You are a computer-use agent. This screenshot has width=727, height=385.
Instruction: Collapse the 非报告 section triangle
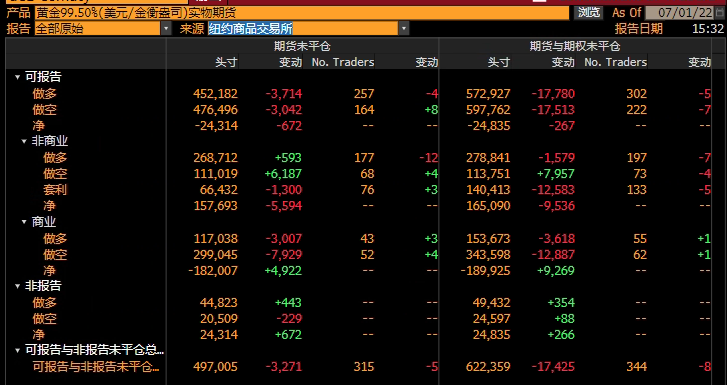(18, 286)
